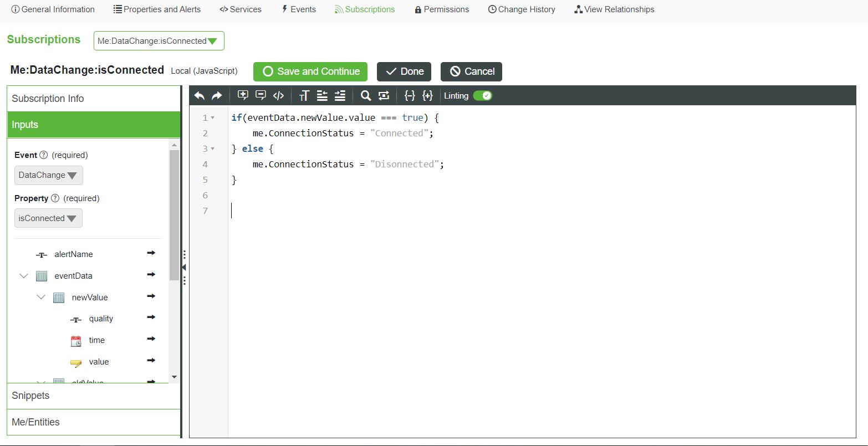Undo the last edit in the code editor
This screenshot has height=446, width=868.
(200, 95)
